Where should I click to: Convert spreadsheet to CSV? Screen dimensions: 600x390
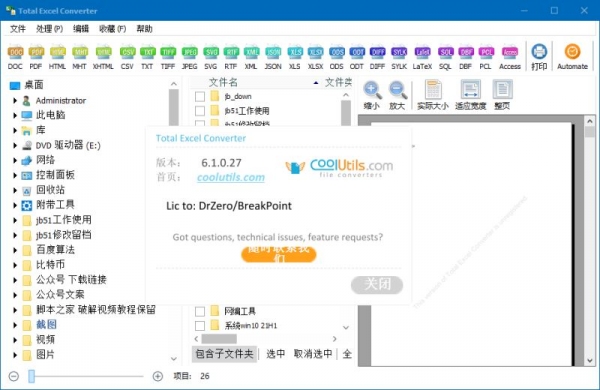[127, 57]
